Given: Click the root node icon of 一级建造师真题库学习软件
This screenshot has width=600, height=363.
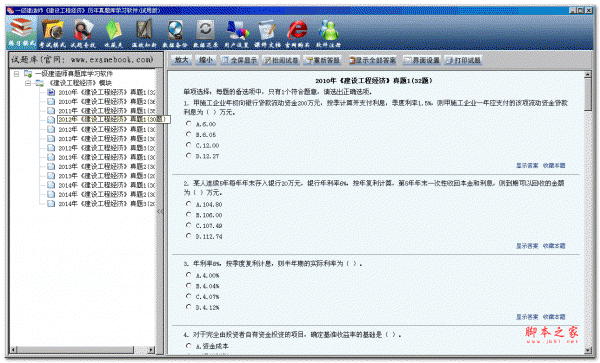Looking at the screenshot, I should (x=28, y=73).
